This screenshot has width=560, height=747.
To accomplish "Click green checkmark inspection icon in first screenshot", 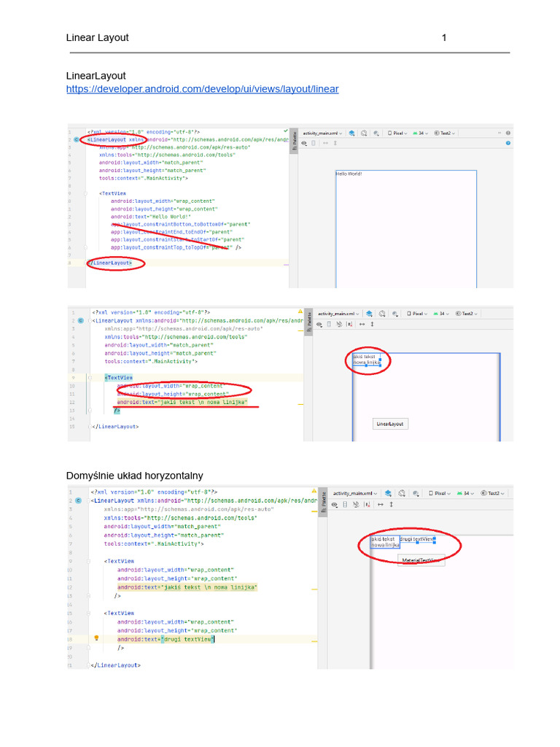I will point(286,131).
